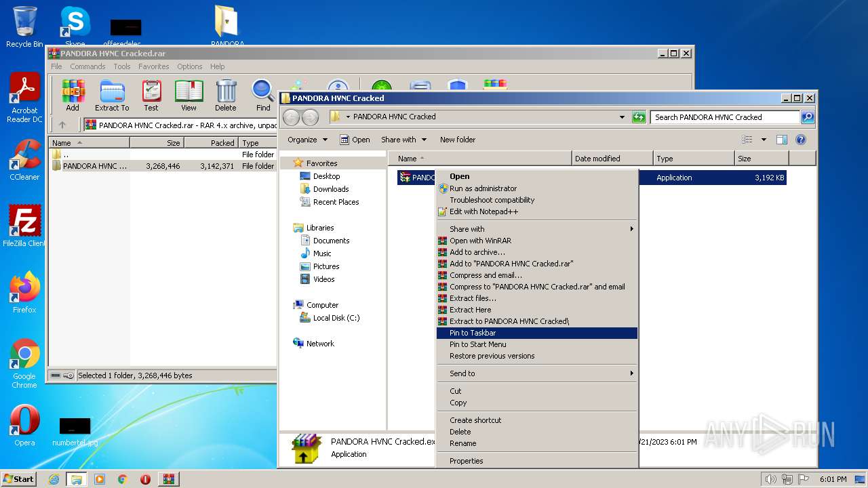Open the Options menu in WinRAR
This screenshot has height=488, width=868.
point(189,66)
